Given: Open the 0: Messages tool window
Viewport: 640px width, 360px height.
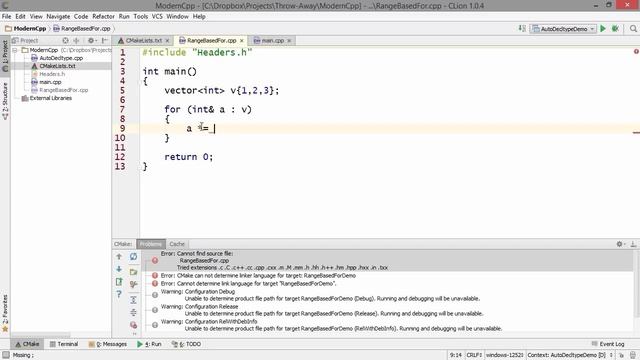Looking at the screenshot, I should coord(108,344).
